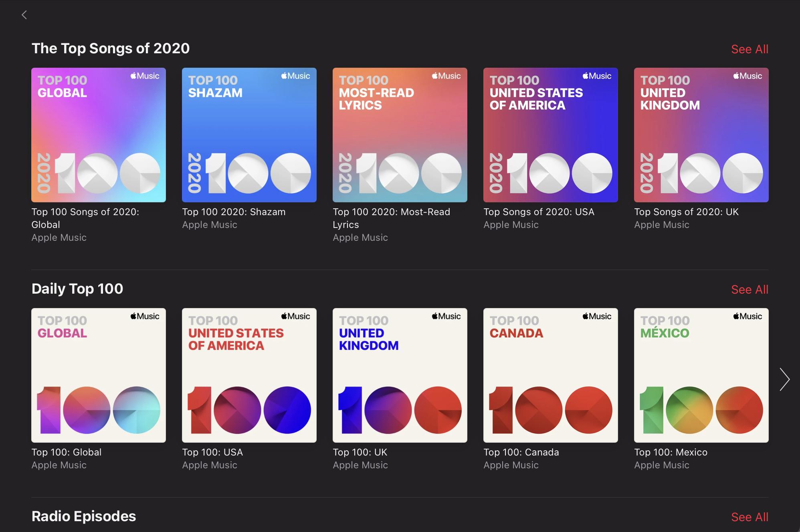See All Radio Episodes
The height and width of the screenshot is (532, 800).
749,517
